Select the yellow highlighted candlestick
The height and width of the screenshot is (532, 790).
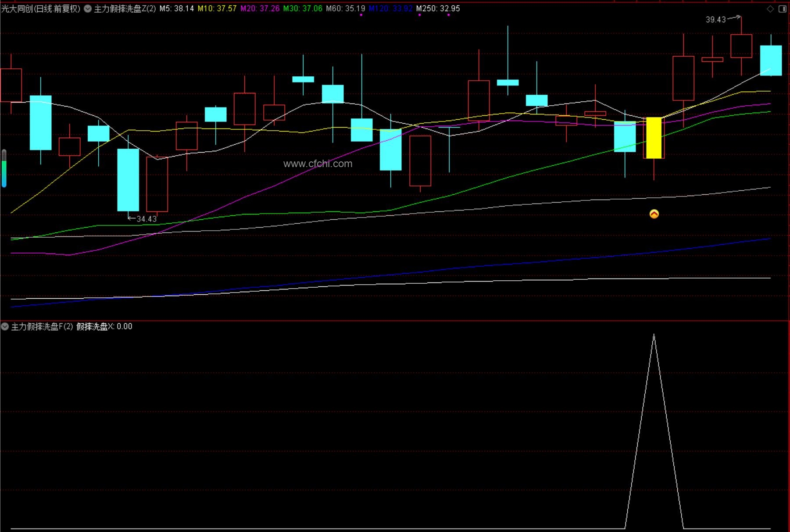point(654,138)
